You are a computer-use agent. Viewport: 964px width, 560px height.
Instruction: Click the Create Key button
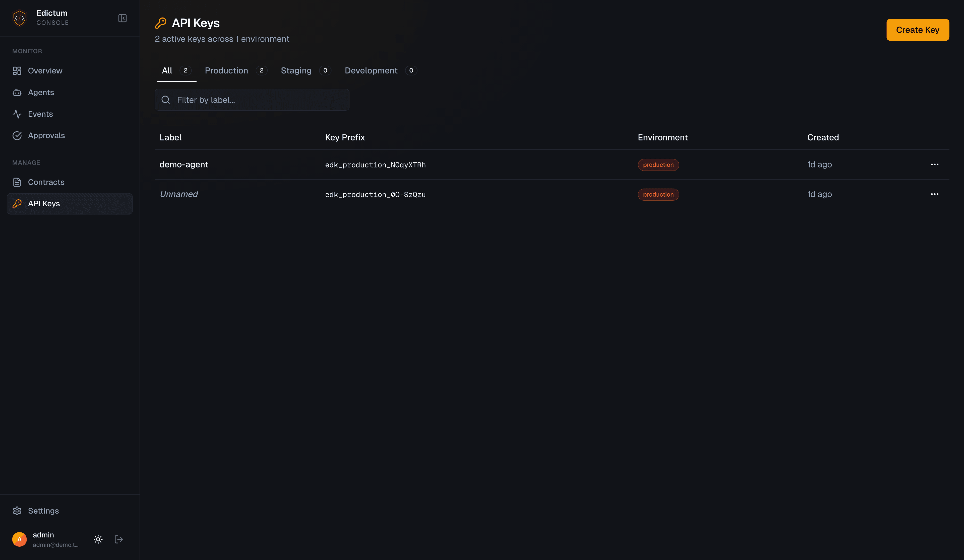(x=917, y=29)
